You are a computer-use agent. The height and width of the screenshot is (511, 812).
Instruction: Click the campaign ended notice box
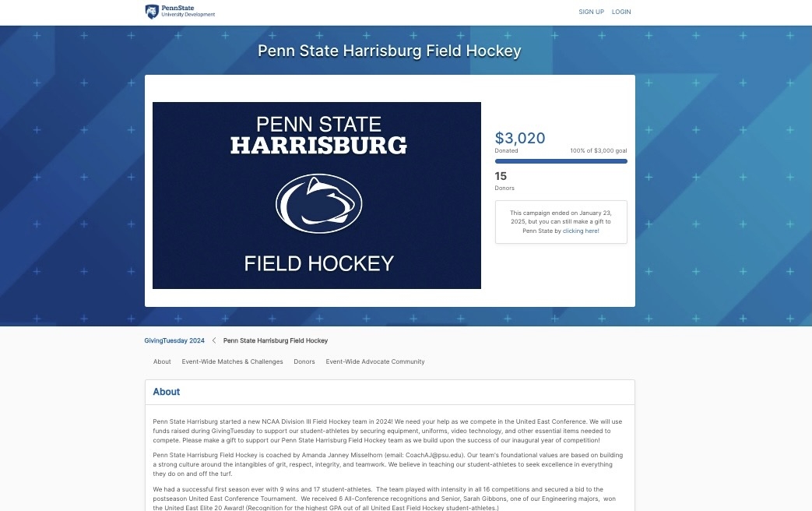click(x=561, y=222)
